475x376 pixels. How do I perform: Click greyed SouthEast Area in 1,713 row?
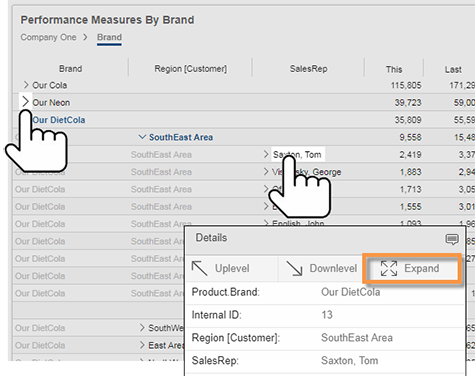pos(161,189)
